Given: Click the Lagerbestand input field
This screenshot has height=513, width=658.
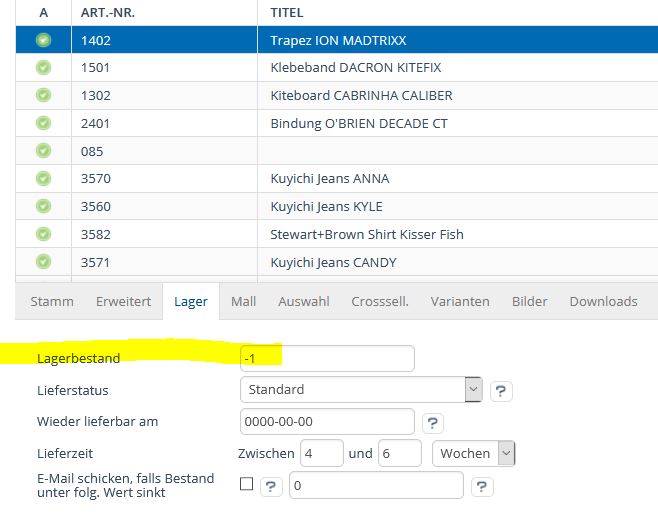Looking at the screenshot, I should pos(327,358).
